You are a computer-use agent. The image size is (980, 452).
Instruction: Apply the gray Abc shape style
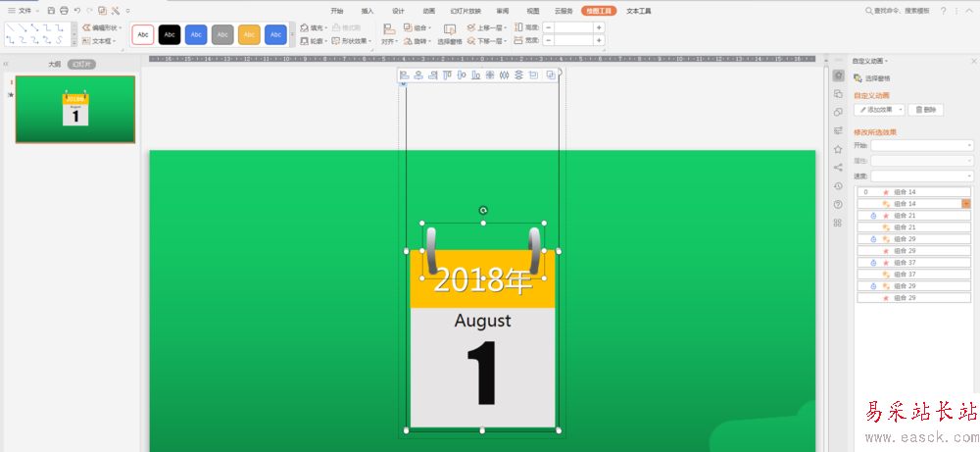click(222, 35)
